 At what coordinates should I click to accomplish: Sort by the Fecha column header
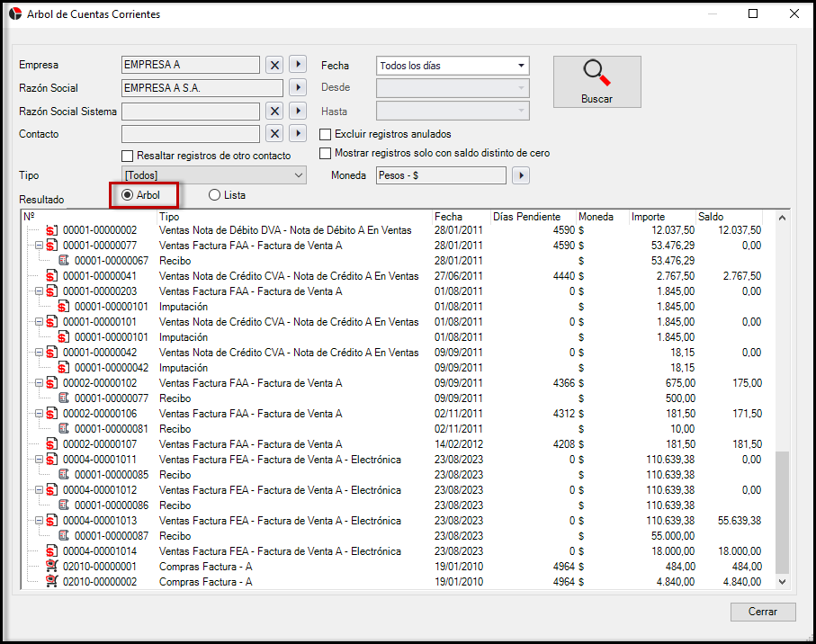pyautogui.click(x=462, y=217)
